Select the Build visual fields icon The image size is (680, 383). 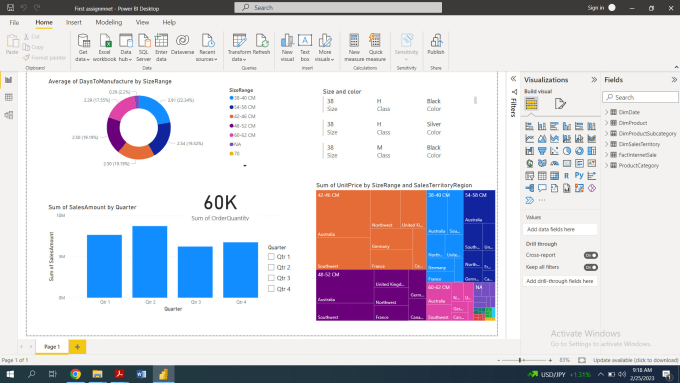coord(531,104)
